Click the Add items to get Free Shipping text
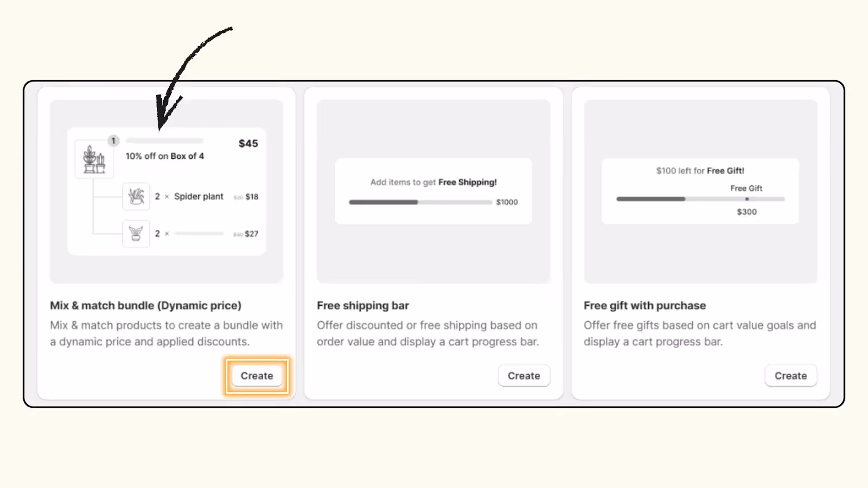The width and height of the screenshot is (868, 488). 433,182
